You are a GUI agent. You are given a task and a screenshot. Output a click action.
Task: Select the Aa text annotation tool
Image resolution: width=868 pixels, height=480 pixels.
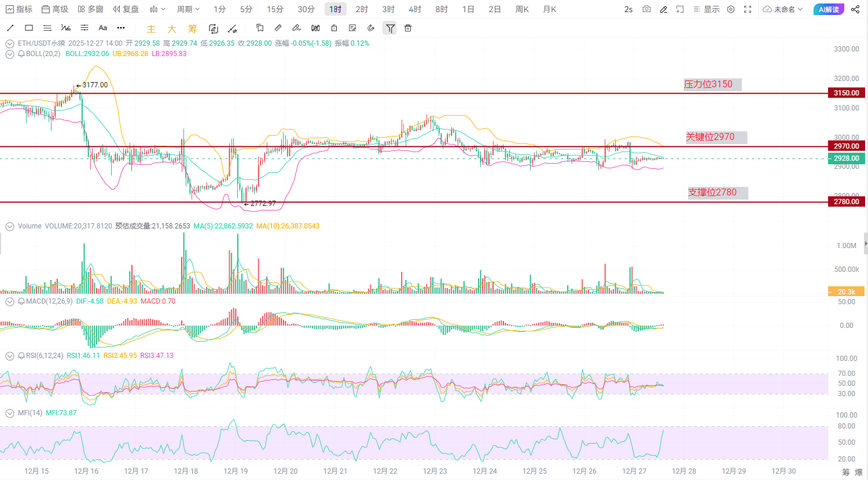click(103, 28)
